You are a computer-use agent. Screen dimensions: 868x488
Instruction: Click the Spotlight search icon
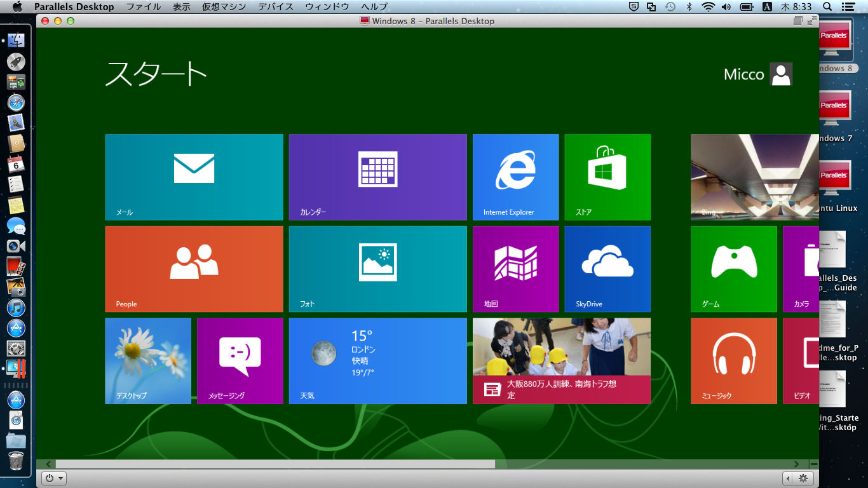[827, 6]
